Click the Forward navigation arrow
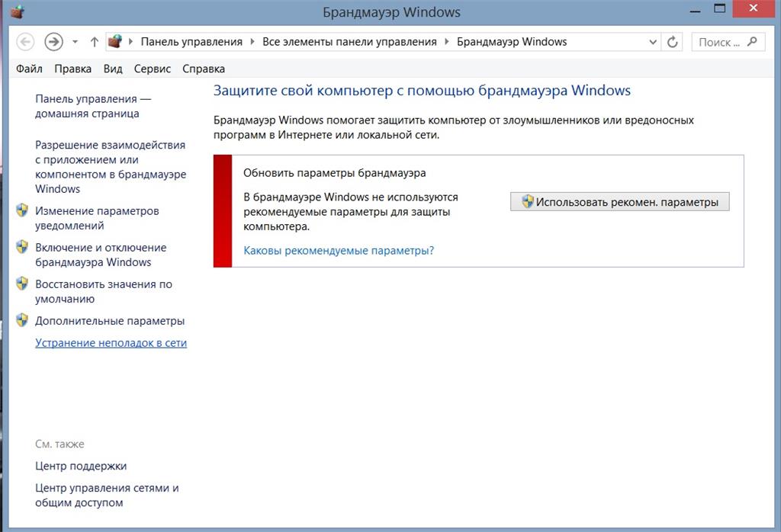Viewport: 781px width, 532px height. (x=54, y=41)
